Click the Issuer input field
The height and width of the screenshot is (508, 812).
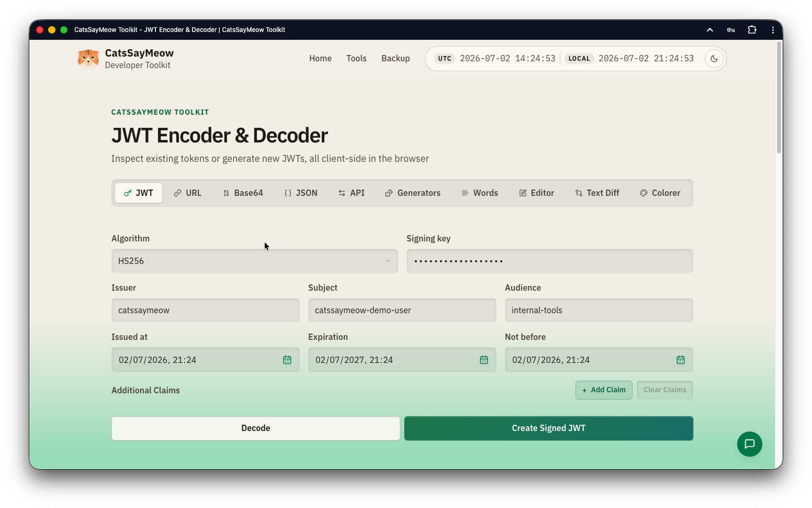(206, 310)
